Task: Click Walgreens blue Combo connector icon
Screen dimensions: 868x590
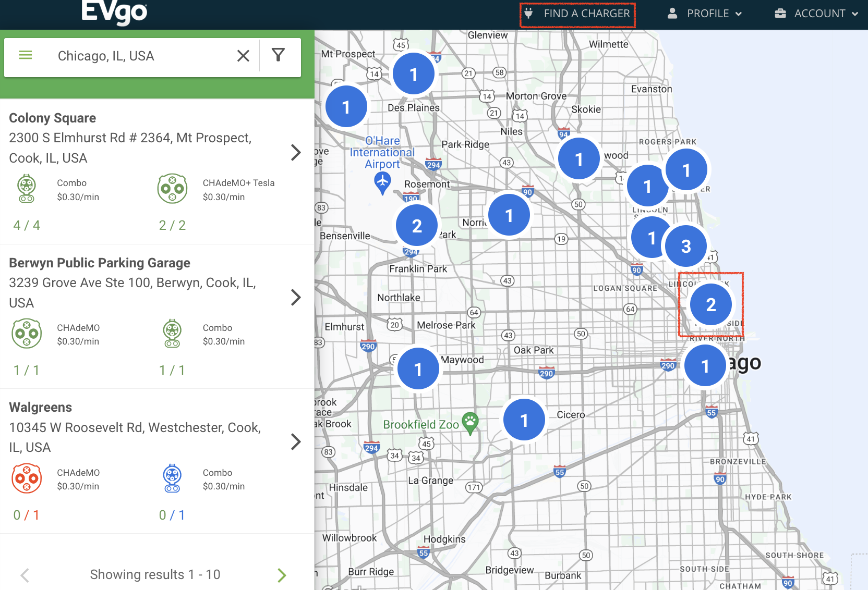Action: 172,478
